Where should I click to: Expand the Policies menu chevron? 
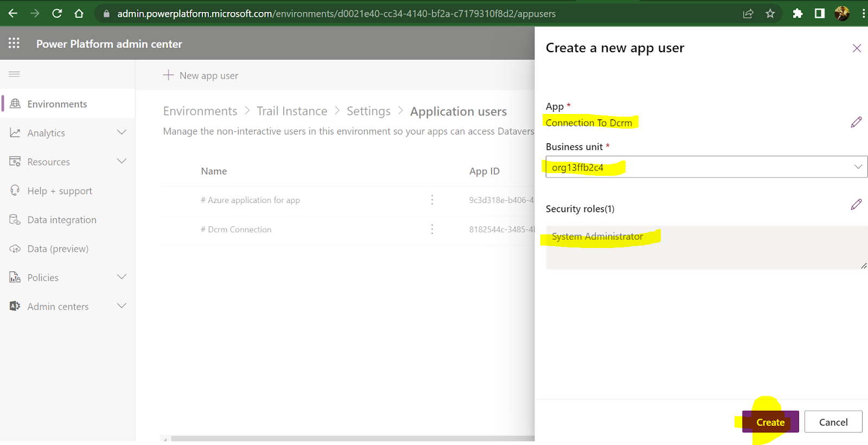tap(122, 277)
